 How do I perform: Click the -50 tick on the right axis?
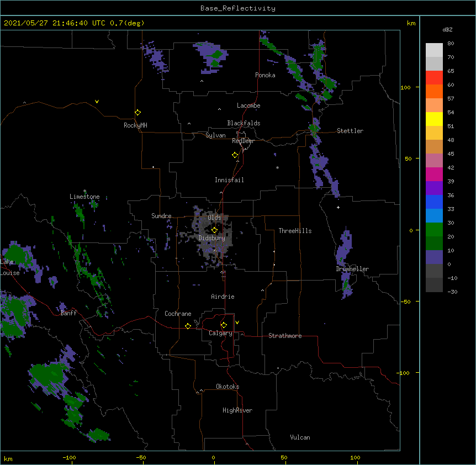click(x=405, y=302)
